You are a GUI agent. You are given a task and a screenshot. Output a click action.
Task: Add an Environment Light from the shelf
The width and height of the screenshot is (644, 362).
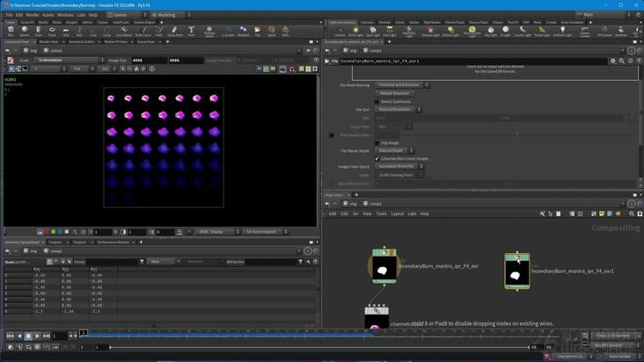click(472, 31)
